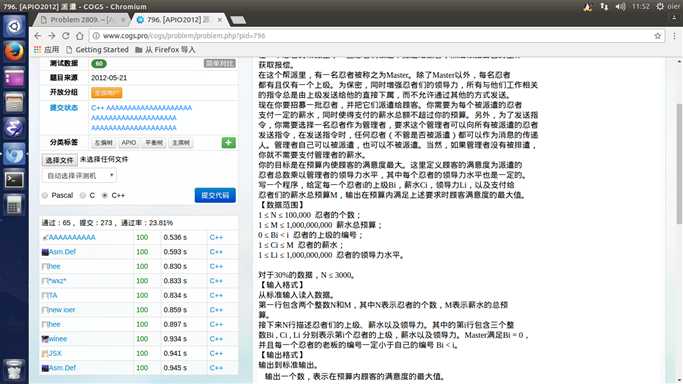Open thee's profile in the 0.830 s row
The width and height of the screenshot is (683, 384).
(54, 266)
